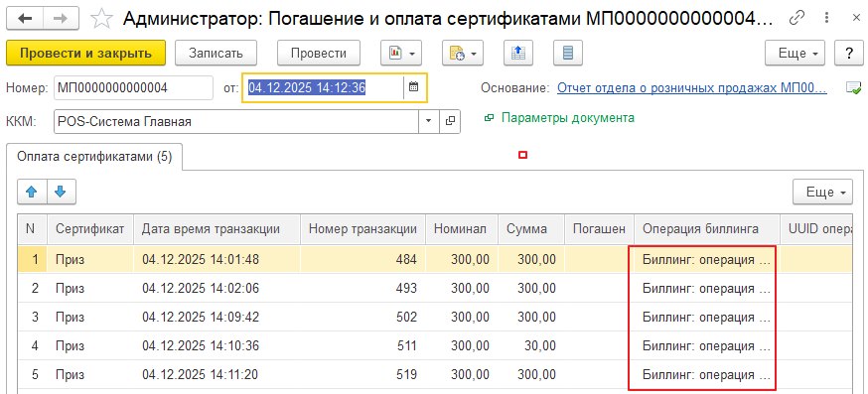Click the 'Провести и закрыть' button

[x=85, y=54]
